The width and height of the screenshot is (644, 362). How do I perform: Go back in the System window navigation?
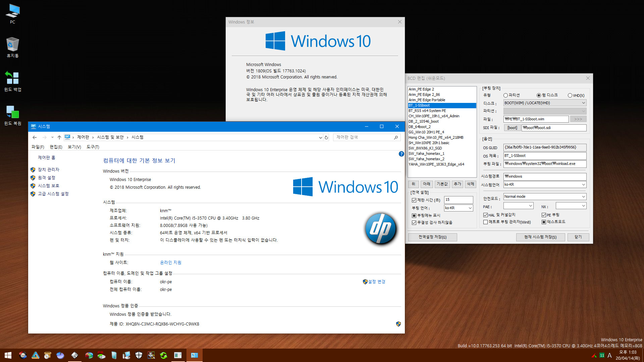click(x=35, y=137)
